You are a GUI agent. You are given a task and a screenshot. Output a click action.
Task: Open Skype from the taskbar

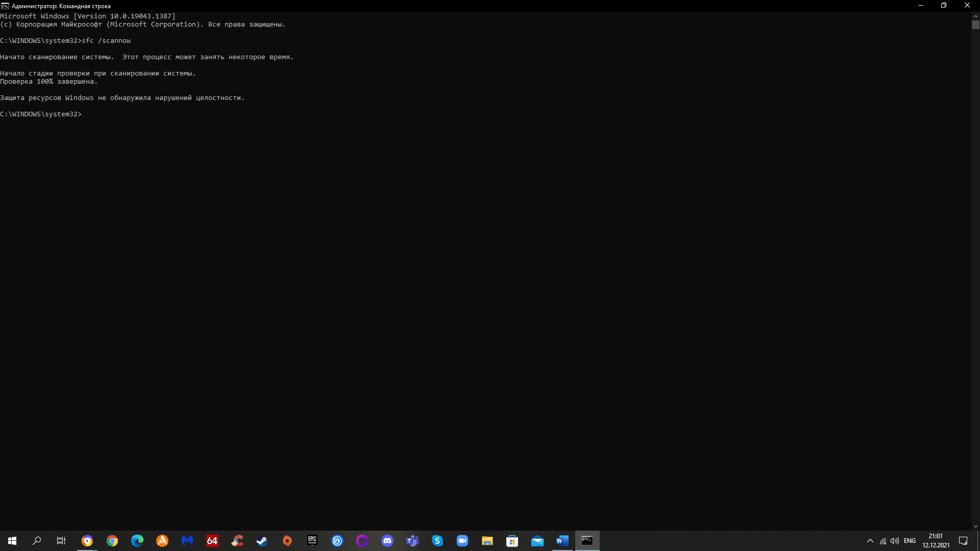click(x=437, y=541)
